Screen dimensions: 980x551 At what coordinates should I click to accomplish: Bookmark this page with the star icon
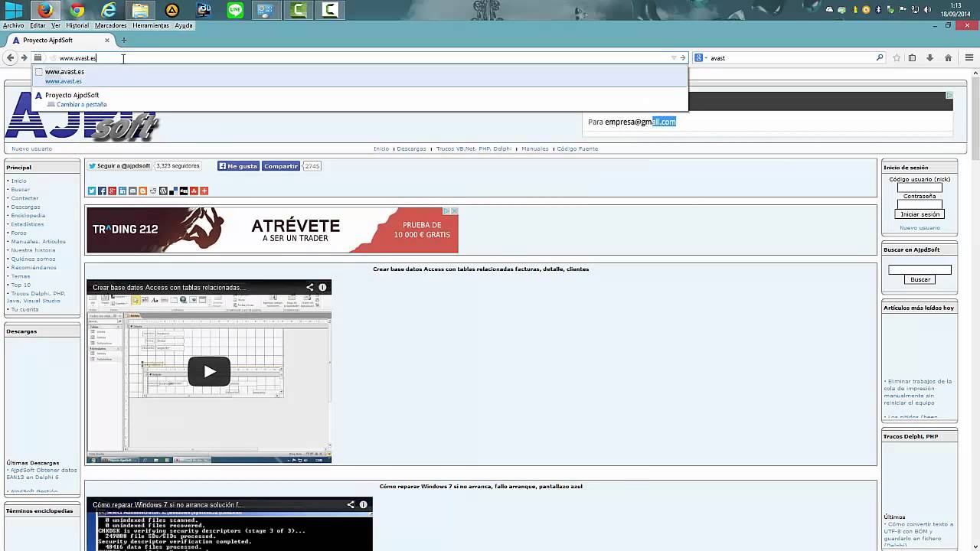point(897,57)
